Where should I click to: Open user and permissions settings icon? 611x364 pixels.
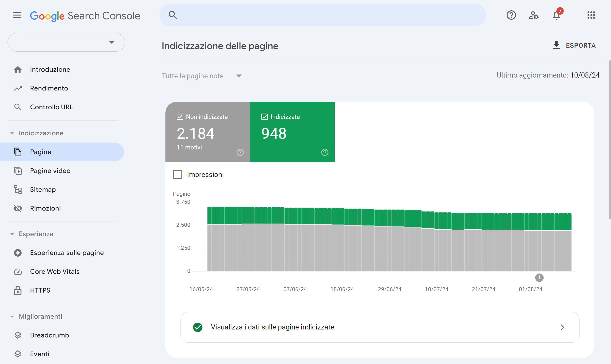[x=533, y=15]
